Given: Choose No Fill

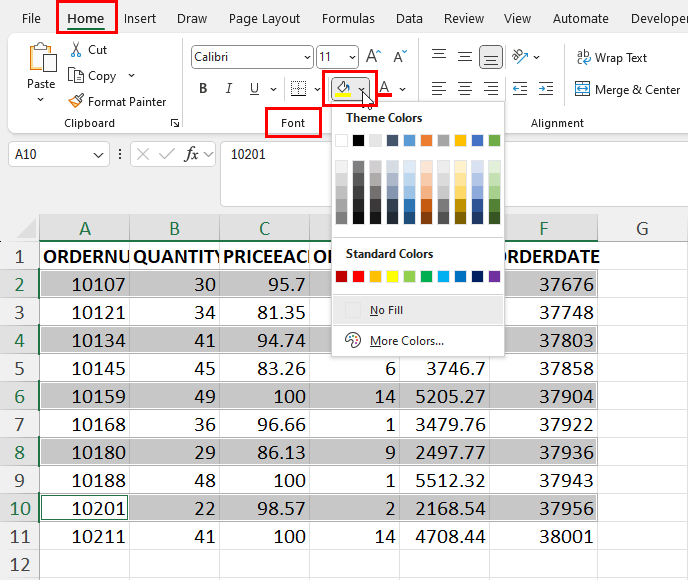Looking at the screenshot, I should coord(418,310).
